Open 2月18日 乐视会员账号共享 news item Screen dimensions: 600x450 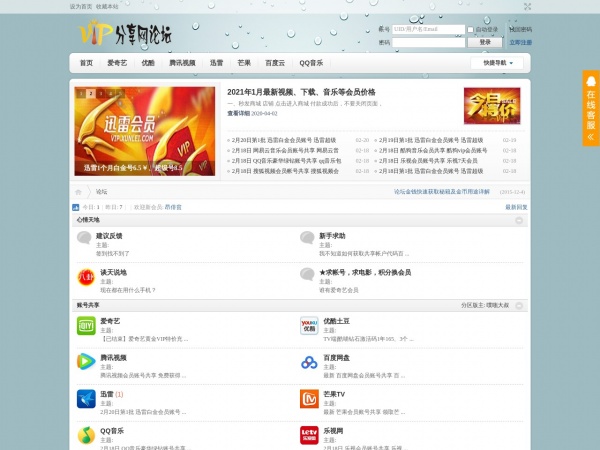428,161
